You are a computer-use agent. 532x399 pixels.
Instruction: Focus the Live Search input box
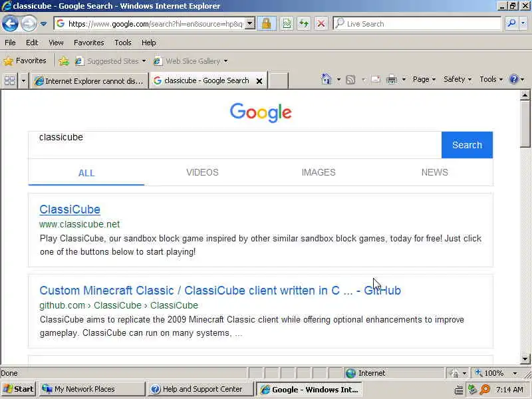click(x=417, y=24)
